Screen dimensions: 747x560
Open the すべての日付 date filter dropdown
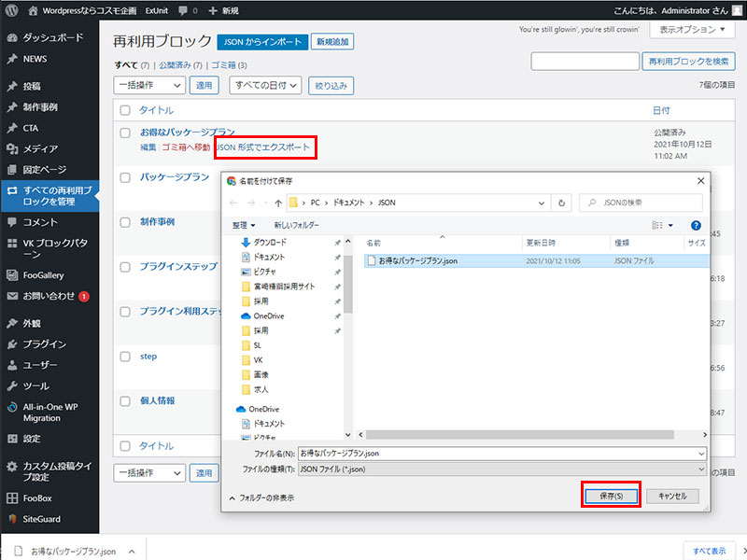coord(266,86)
